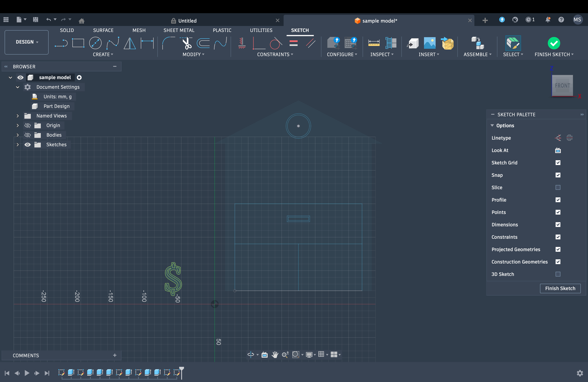Viewport: 588px width, 382px height.
Task: Click the green Finish Sketch checkmark
Action: 554,43
